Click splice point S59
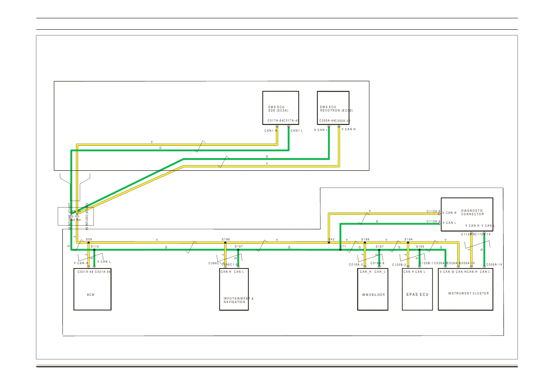This screenshot has width=554, height=392. [89, 243]
